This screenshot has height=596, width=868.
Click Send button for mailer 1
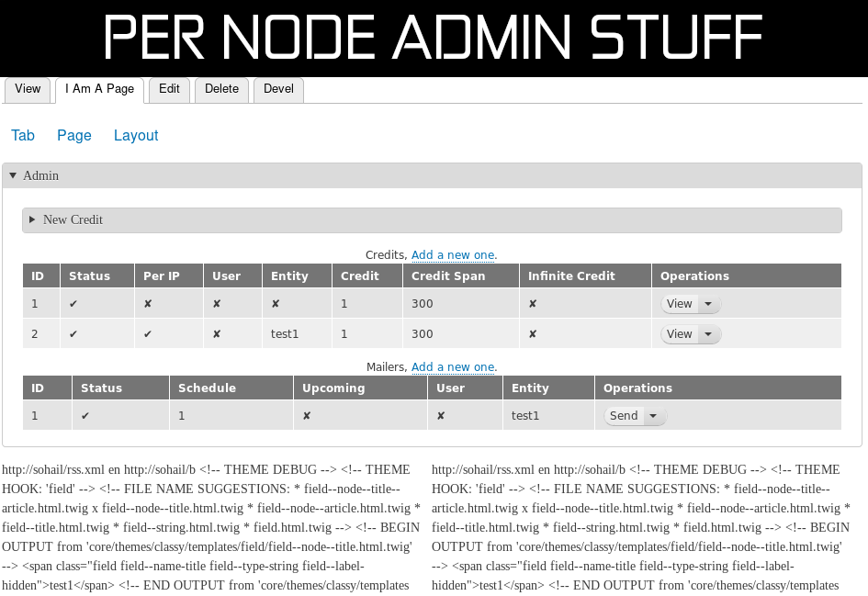624,416
